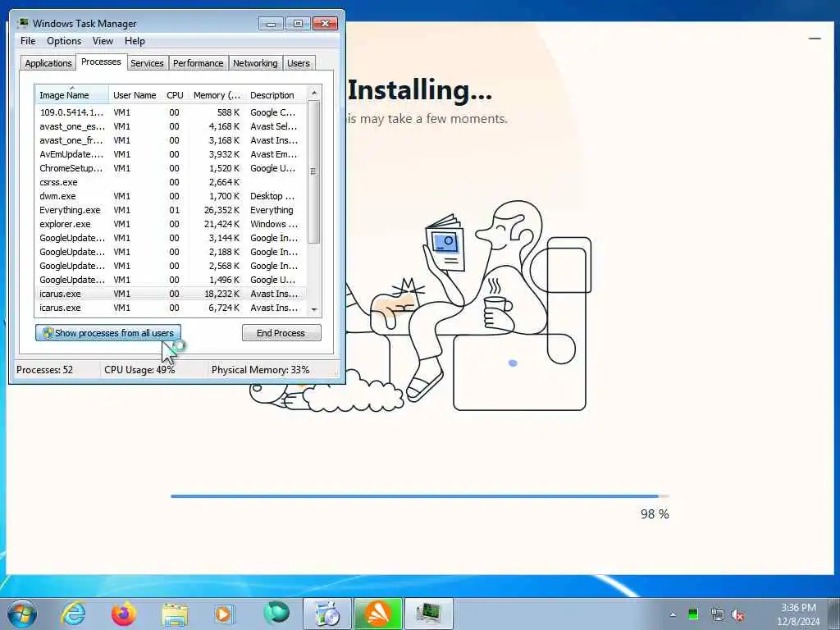
Task: Launch Internet Explorer from the taskbar
Action: pyautogui.click(x=73, y=614)
